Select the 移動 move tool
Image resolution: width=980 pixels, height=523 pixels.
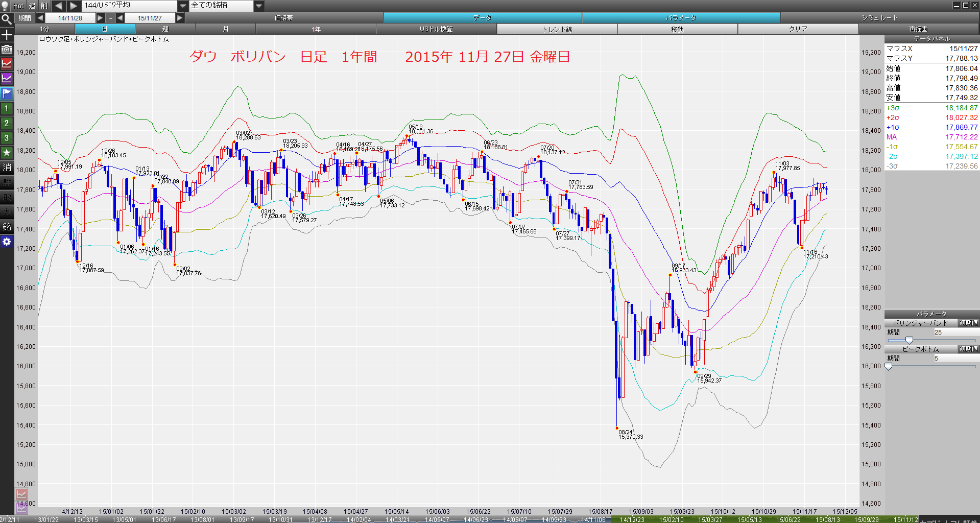point(678,29)
